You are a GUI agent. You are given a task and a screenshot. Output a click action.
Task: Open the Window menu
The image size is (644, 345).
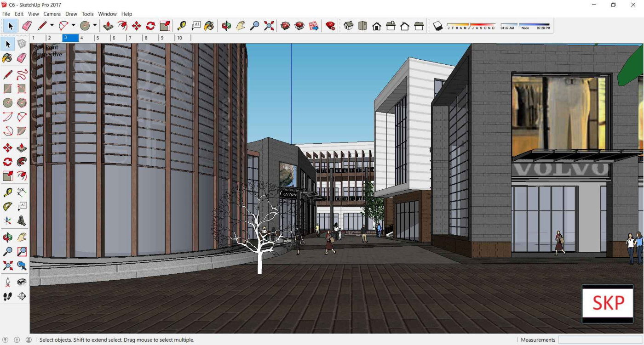click(x=107, y=14)
